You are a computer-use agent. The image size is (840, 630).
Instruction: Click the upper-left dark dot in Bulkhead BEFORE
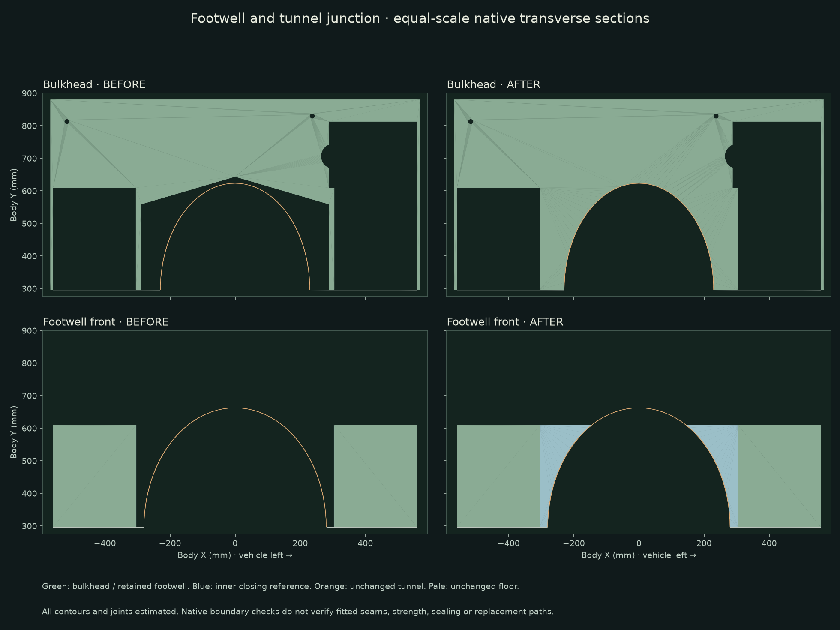point(67,122)
